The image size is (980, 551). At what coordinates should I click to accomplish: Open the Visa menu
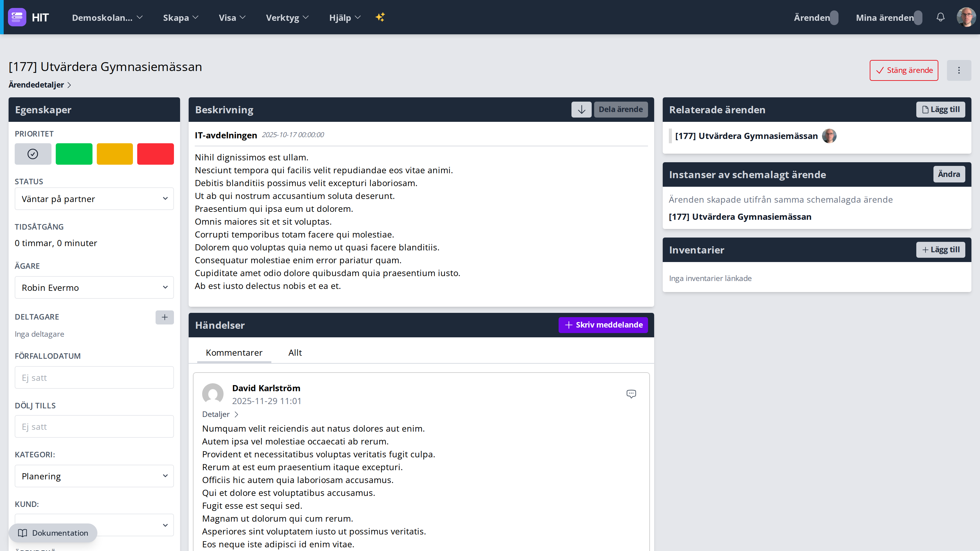point(232,17)
